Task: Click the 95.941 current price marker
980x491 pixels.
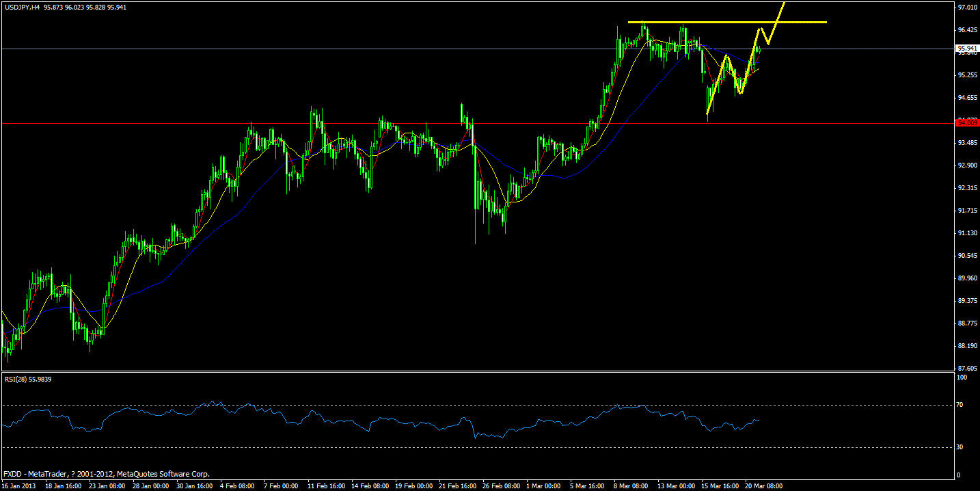Action: 968,48
